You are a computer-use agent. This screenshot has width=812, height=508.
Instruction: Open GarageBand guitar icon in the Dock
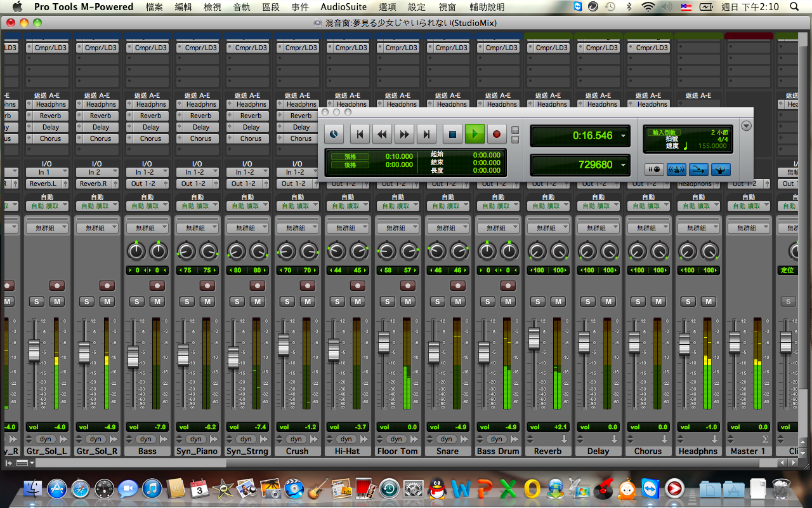tap(317, 489)
